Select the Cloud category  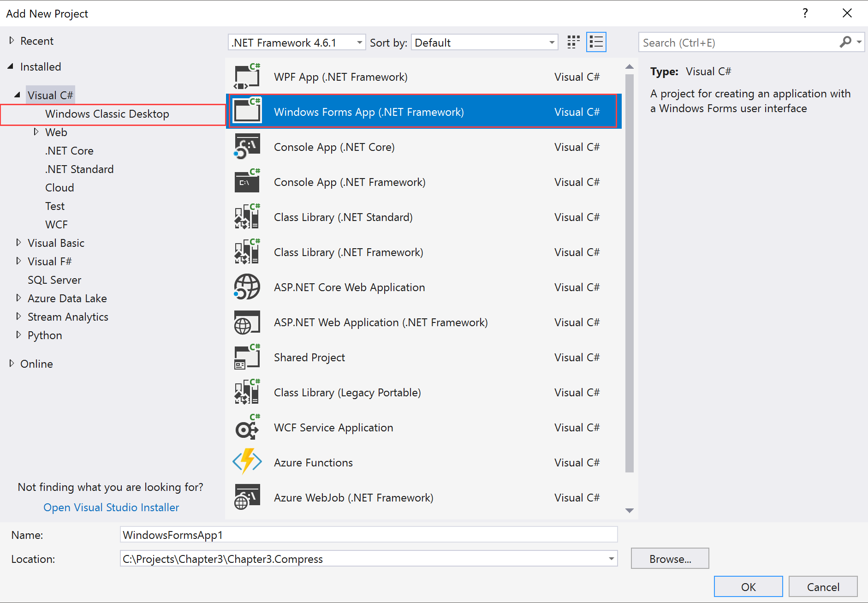(59, 188)
